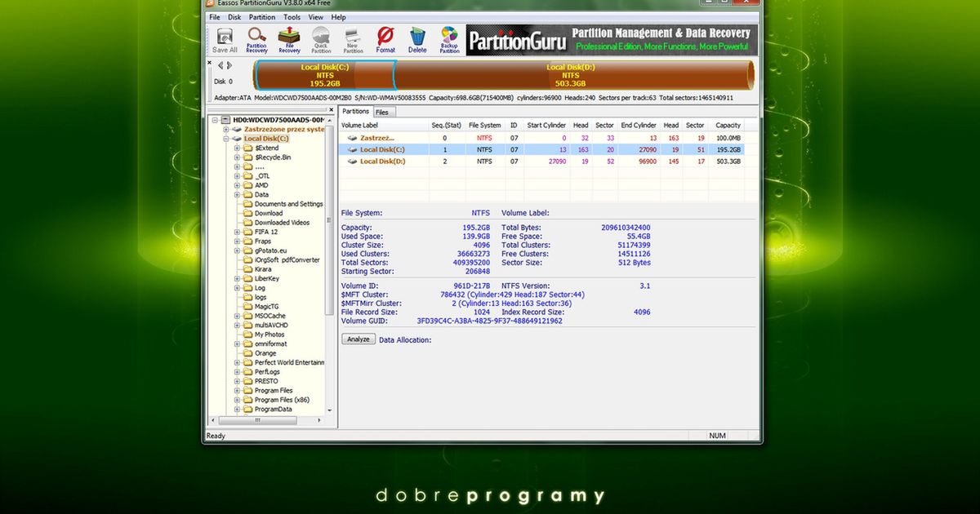Expand the Program Files (x86) folder
The height and width of the screenshot is (514, 980).
point(237,400)
